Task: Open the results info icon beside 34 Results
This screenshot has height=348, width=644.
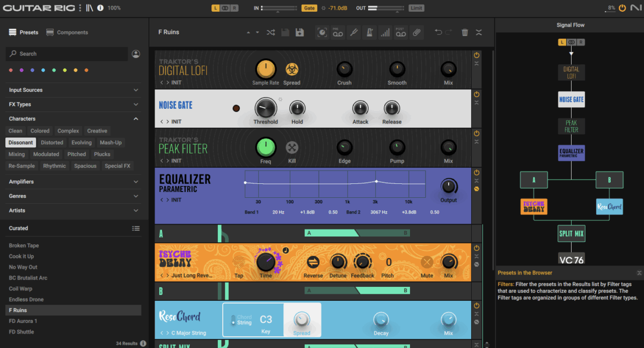Action: 143,343
